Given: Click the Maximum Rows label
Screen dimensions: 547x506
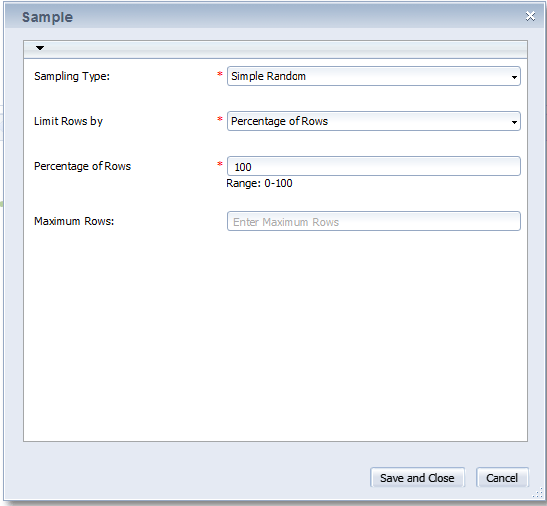Looking at the screenshot, I should (74, 221).
